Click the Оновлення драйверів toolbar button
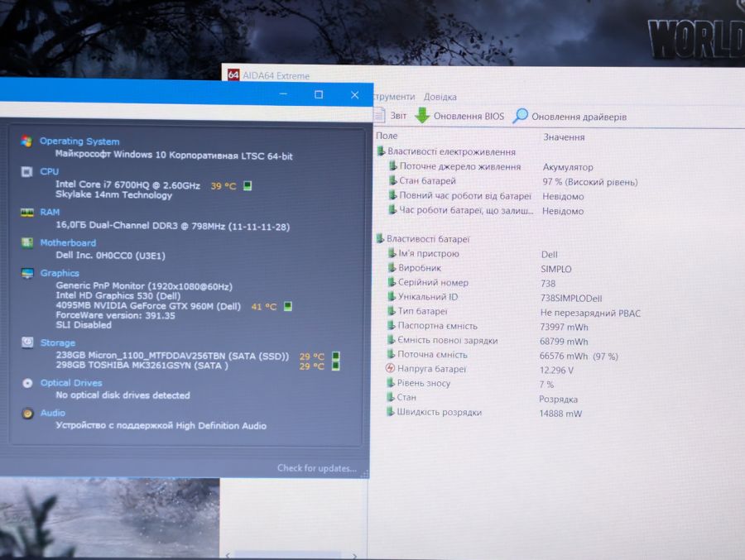 tap(570, 117)
